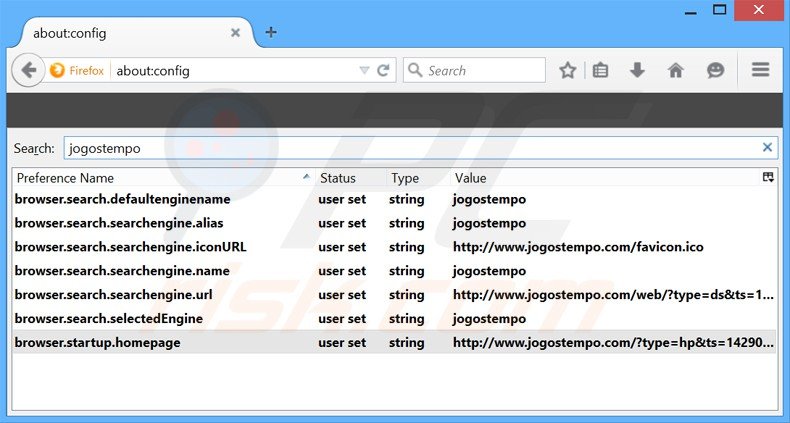Clear the preference search with X

tap(767, 147)
